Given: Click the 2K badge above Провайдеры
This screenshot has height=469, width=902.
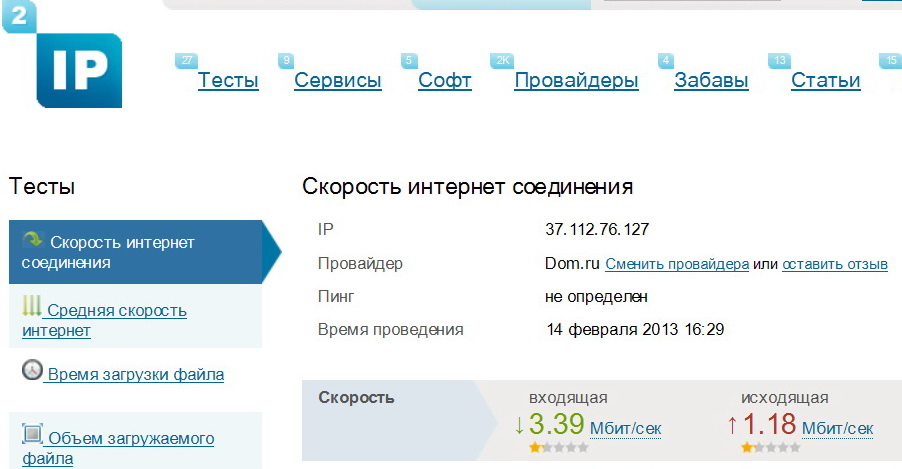Looking at the screenshot, I should click(x=502, y=60).
